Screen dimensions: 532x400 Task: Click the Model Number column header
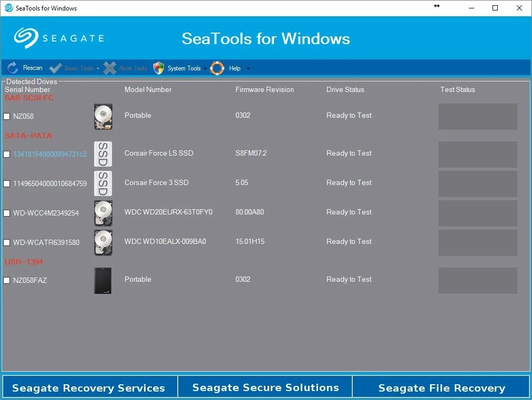148,89
